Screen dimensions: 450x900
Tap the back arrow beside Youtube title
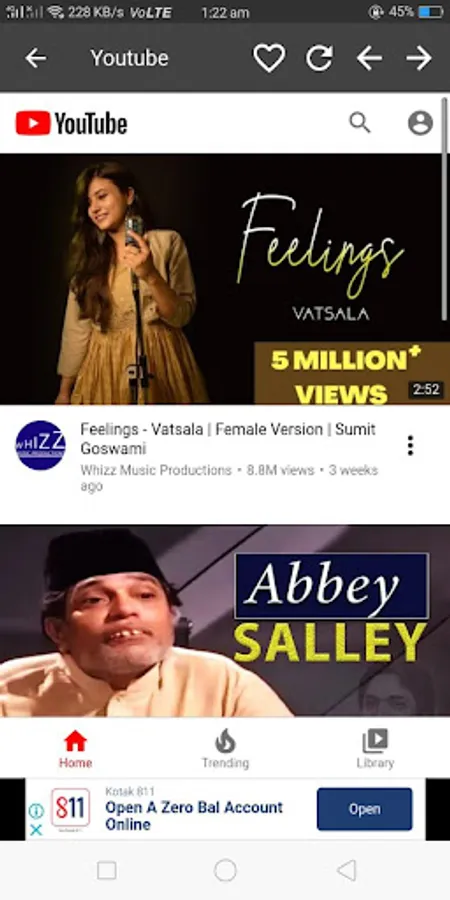pyautogui.click(x=36, y=58)
